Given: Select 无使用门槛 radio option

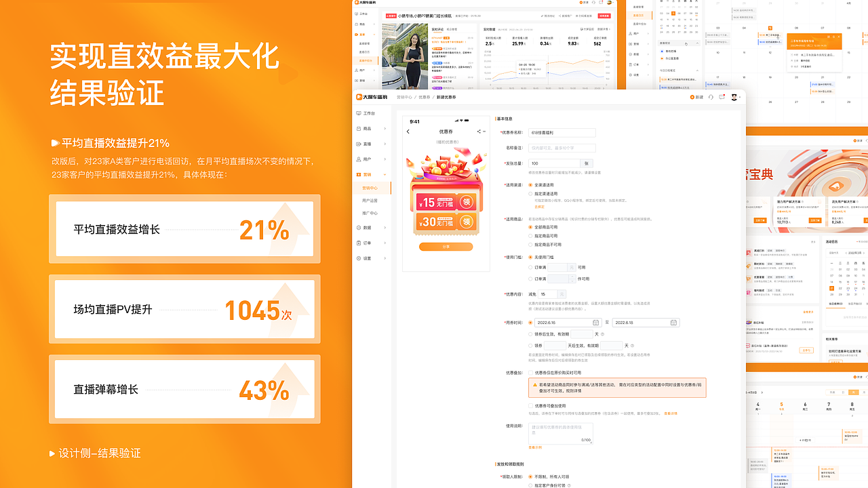Looking at the screenshot, I should coord(530,257).
